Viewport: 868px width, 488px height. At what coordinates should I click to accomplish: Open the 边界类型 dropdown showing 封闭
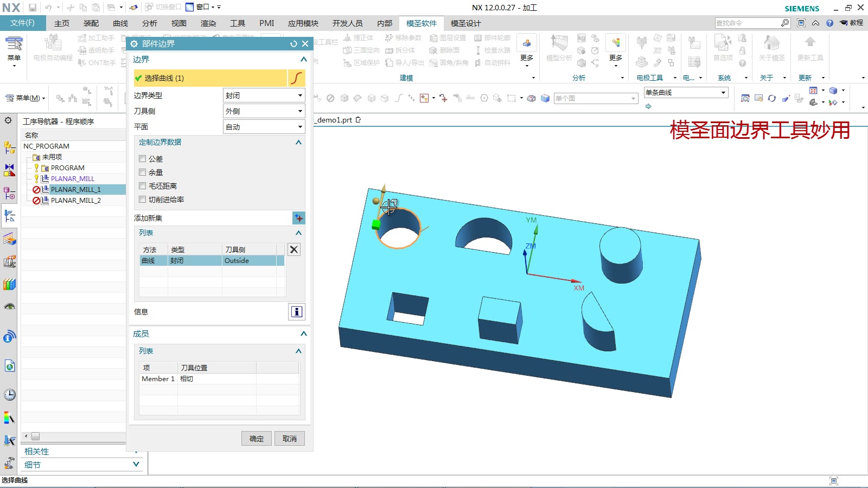point(264,95)
